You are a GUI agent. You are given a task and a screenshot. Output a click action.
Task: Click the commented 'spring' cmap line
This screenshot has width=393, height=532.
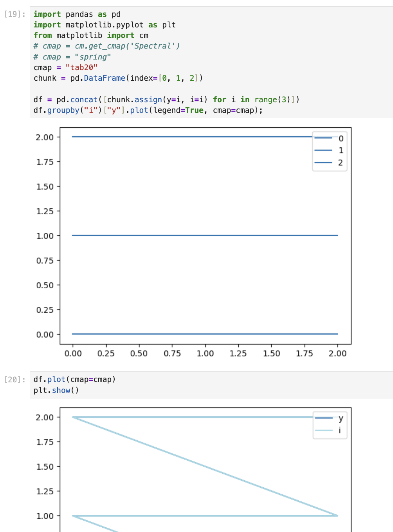coord(72,57)
